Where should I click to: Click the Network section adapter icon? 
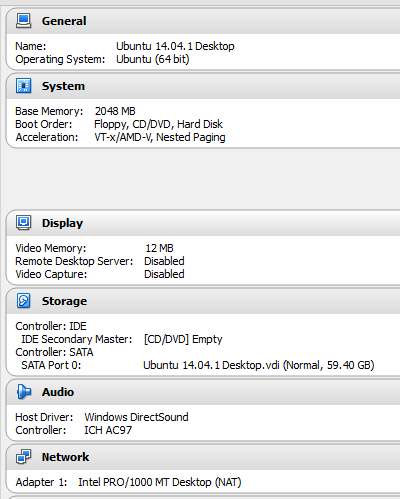pyautogui.click(x=24, y=457)
